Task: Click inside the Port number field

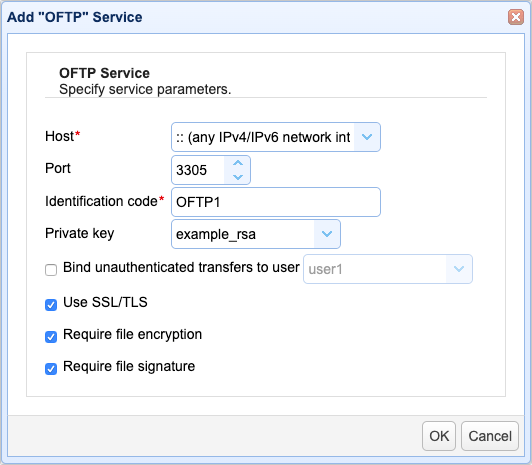Action: tap(198, 170)
